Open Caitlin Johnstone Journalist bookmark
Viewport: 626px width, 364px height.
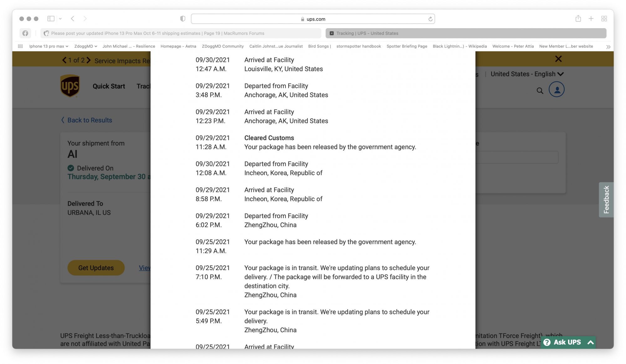click(276, 46)
